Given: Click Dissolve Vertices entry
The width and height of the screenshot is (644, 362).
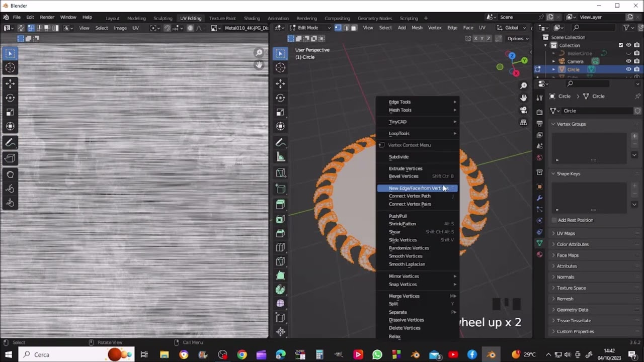Looking at the screenshot, I should tap(417, 320).
